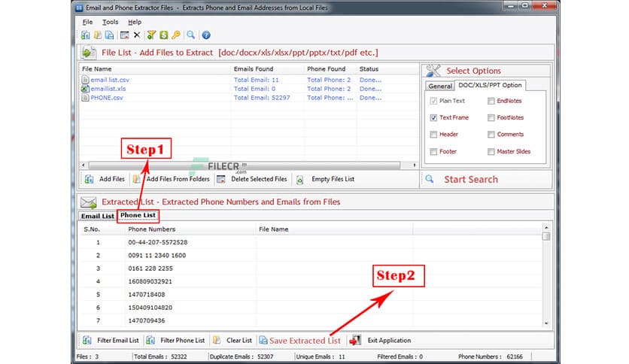Click the 'Total Email: 52297' cell
The width and height of the screenshot is (629, 364).
(262, 98)
